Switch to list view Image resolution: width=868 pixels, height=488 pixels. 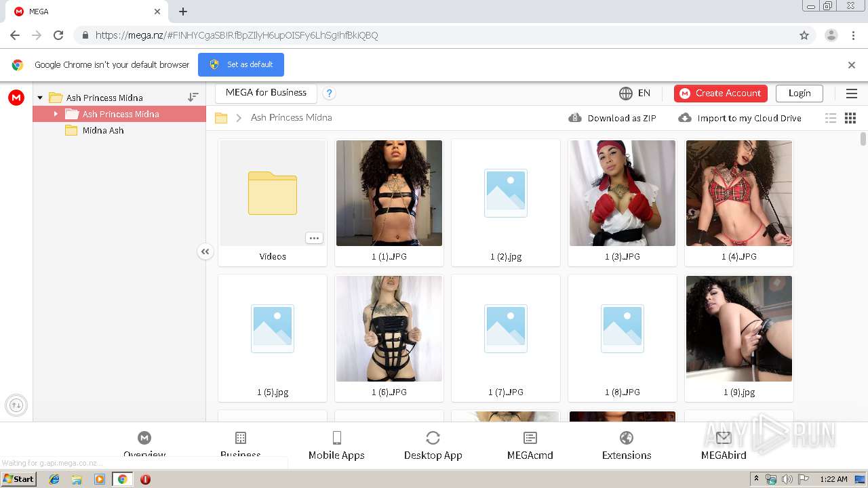[831, 118]
